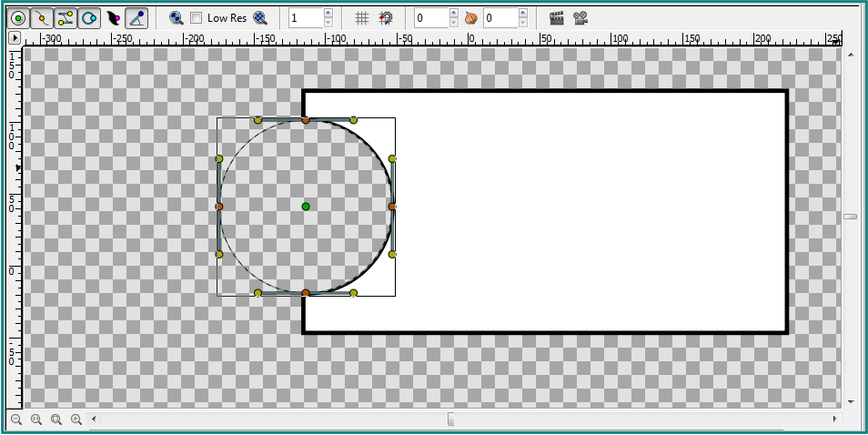Toggle snap to grid icon
The height and width of the screenshot is (435, 868).
click(x=386, y=18)
